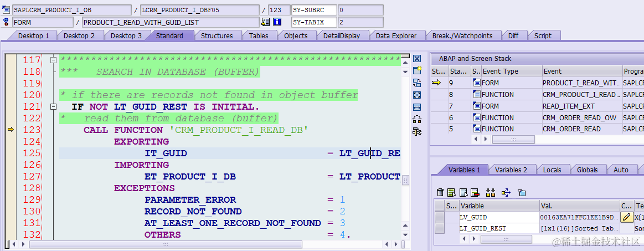Click the program icon left of SAPLCRM_PRODUCT_I_OB
The height and width of the screenshot is (251, 644).
point(6,10)
